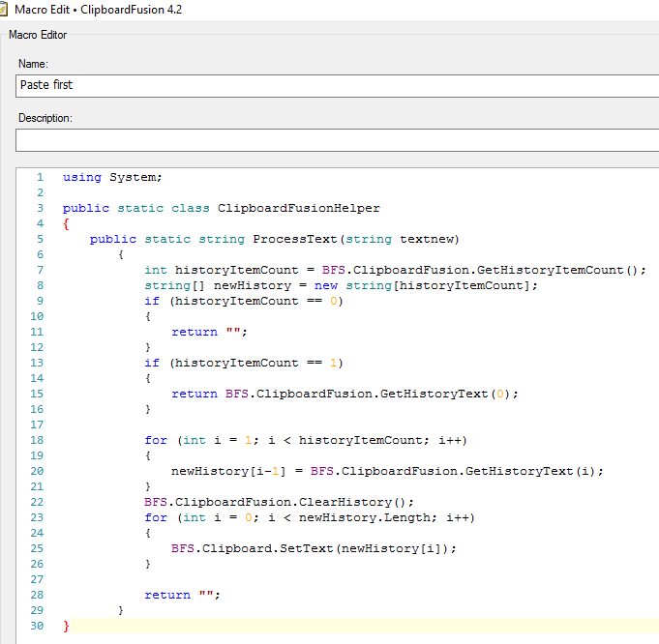Click the 'if (historyItemCount == 0)' statement
The height and width of the screenshot is (644, 659).
(244, 301)
